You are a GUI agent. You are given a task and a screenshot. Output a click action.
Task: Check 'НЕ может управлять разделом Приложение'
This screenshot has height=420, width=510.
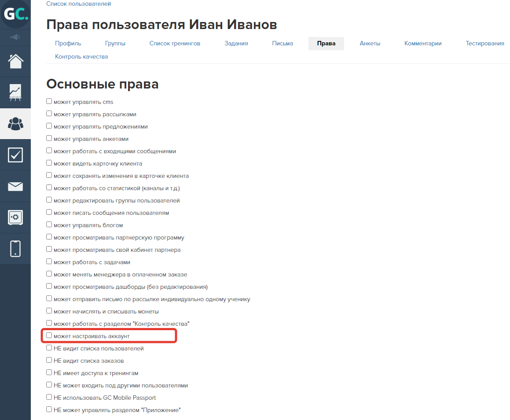coord(49,409)
